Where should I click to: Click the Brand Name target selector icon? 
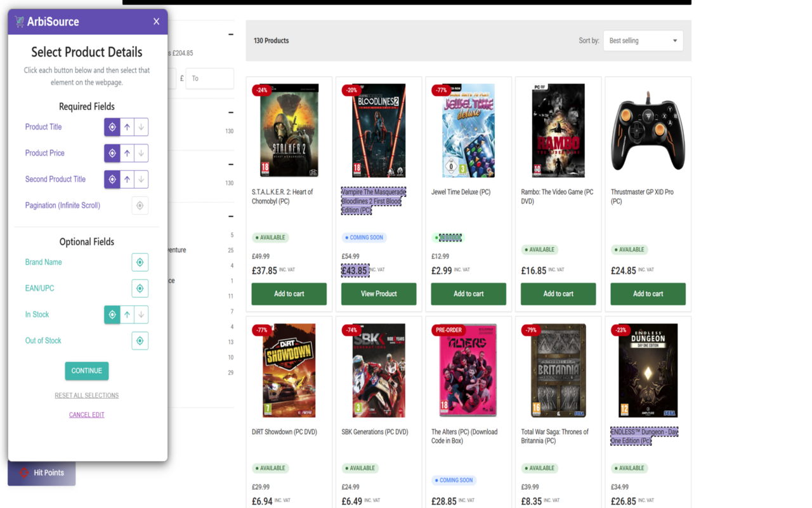[x=140, y=262]
